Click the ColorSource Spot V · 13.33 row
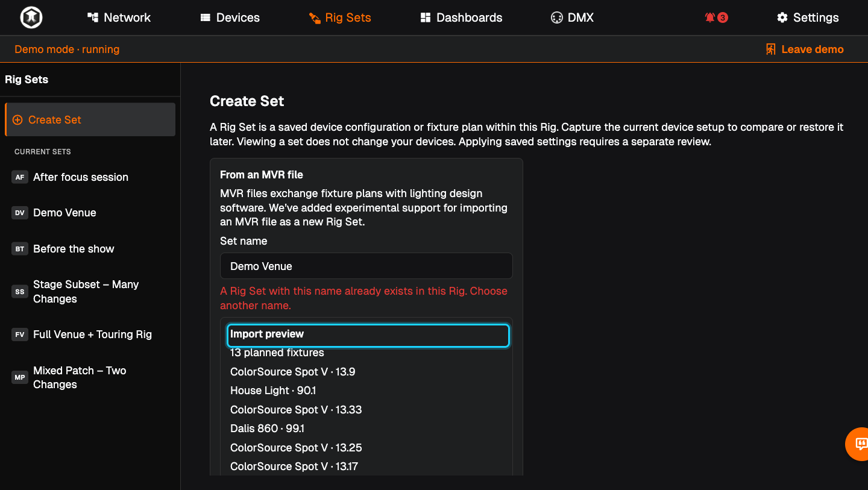The height and width of the screenshot is (490, 868). [296, 410]
